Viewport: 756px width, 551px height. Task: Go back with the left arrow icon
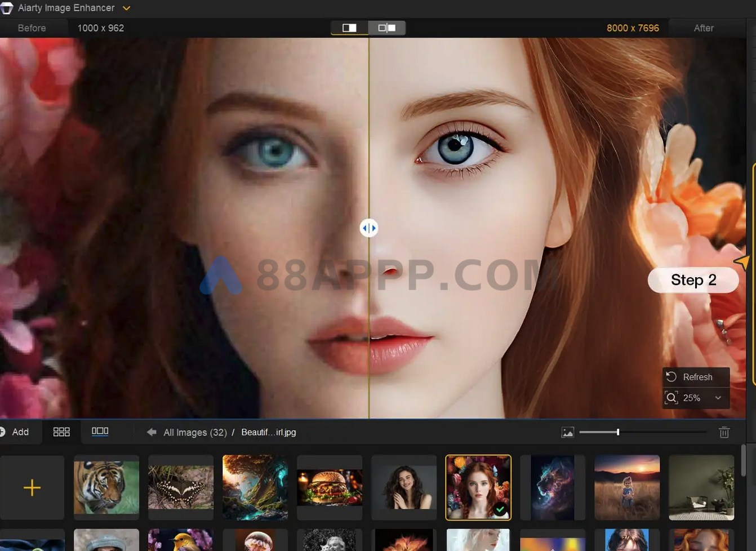pyautogui.click(x=152, y=432)
